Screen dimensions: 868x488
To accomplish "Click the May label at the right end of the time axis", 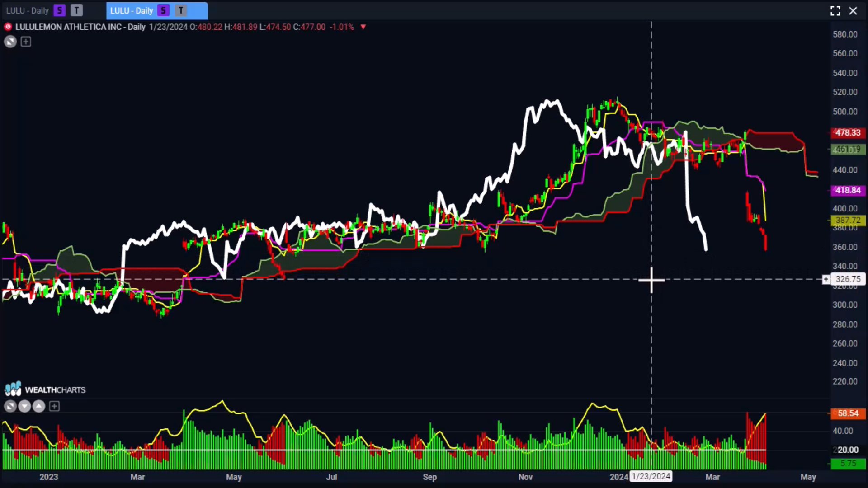I will 808,477.
